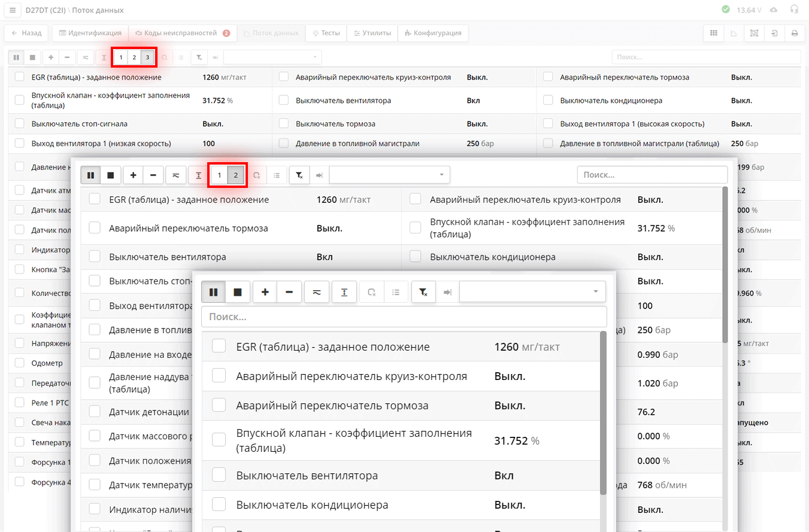Open the hamburger menu at top left

[x=13, y=10]
